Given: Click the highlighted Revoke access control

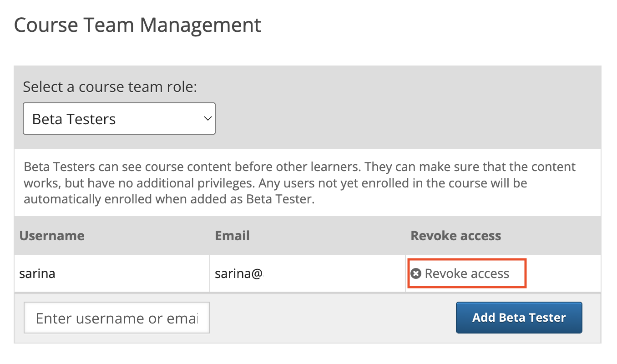Looking at the screenshot, I should (466, 273).
